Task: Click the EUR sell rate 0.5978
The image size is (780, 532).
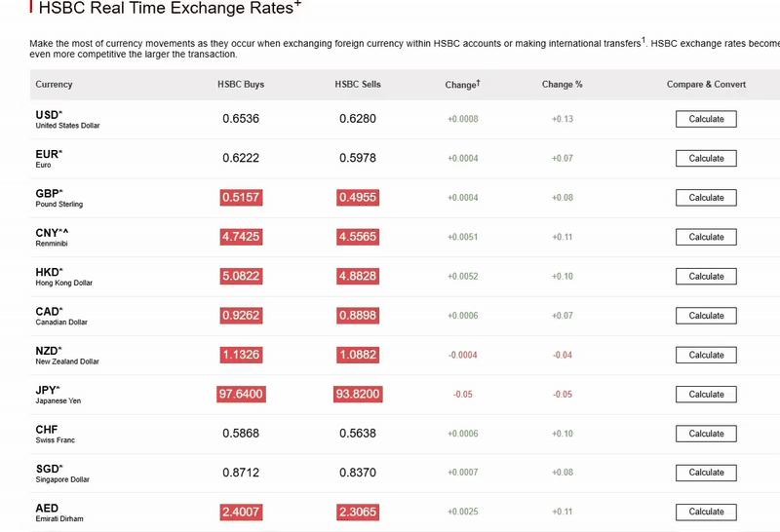Action: click(x=358, y=158)
